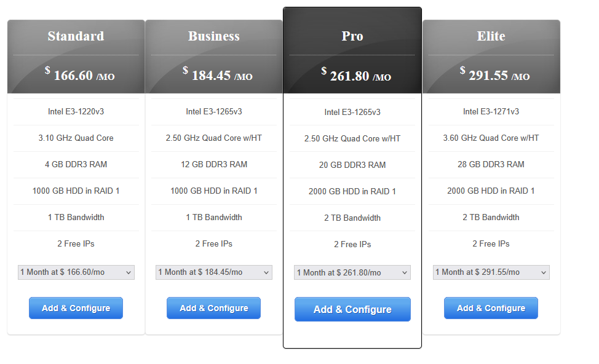Click the Pro plan header title

point(352,36)
